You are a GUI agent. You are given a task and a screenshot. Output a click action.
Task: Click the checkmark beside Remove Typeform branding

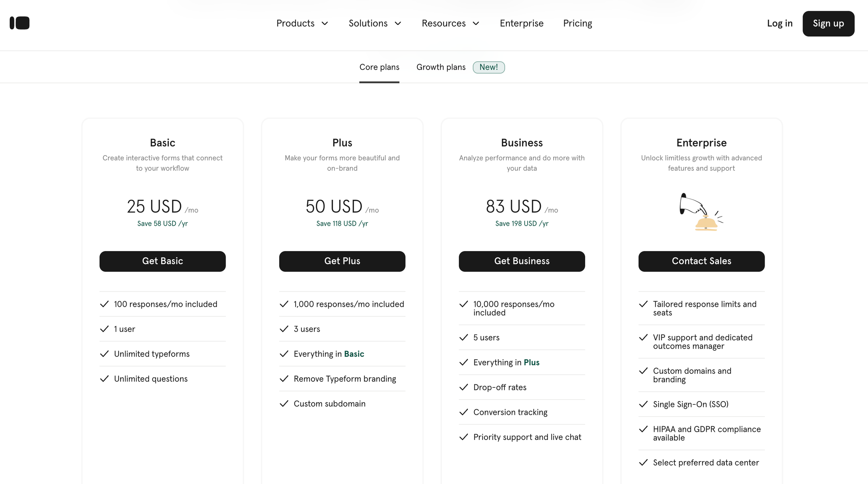[284, 379]
